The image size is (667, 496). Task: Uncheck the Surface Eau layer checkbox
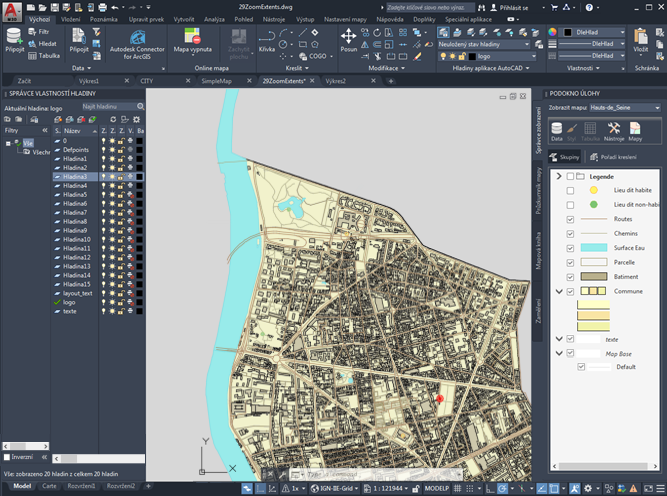570,247
